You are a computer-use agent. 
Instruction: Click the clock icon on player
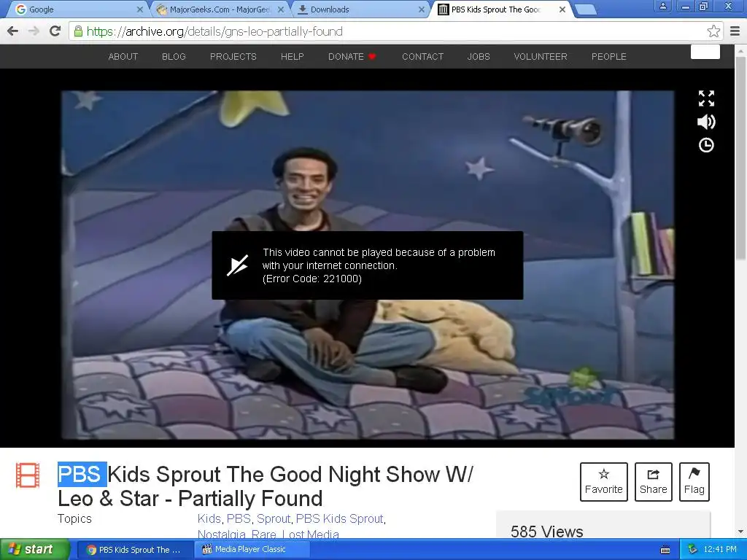coord(706,145)
